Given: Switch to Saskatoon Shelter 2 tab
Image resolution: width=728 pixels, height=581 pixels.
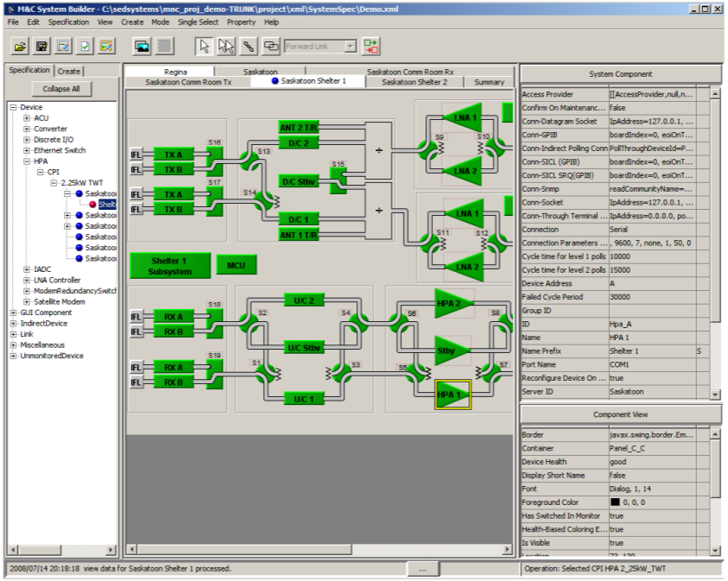Looking at the screenshot, I should pos(414,82).
